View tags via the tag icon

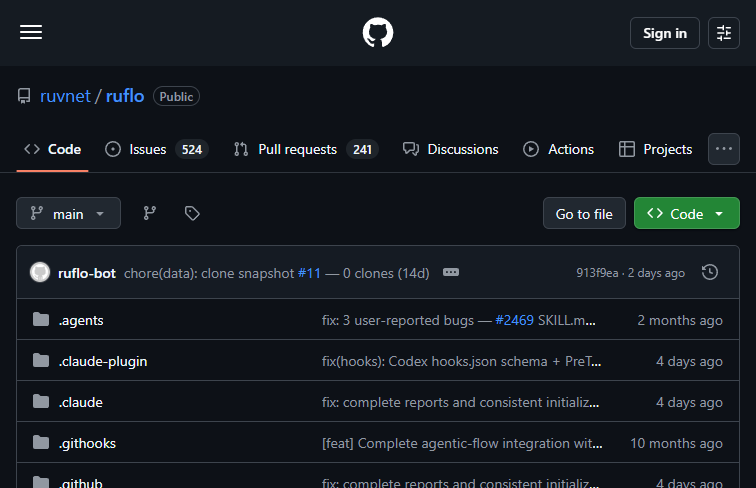[x=192, y=213]
